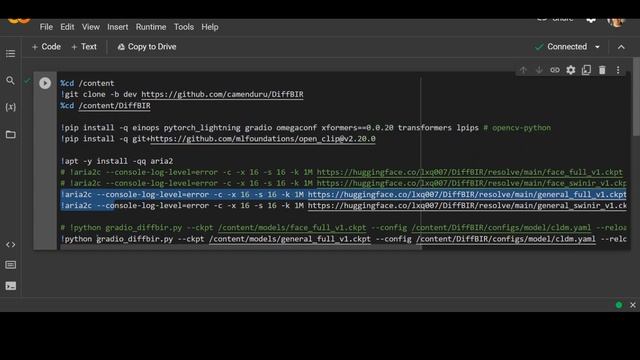Copy link to this cell
This screenshot has width=640, height=360.
click(555, 70)
